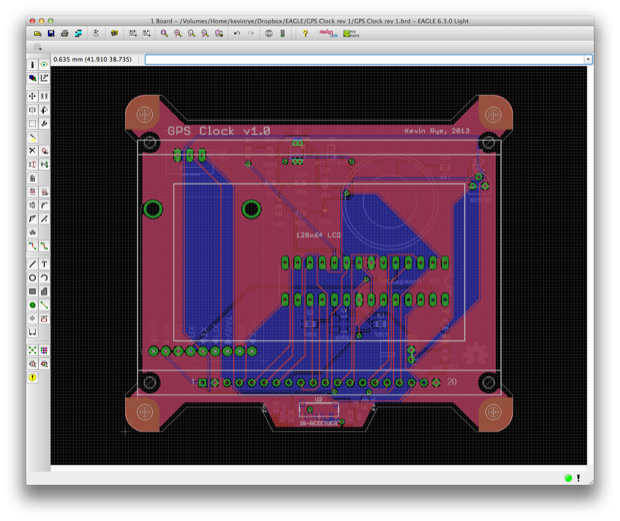
Task: Select the Mark origin tool
Action: [x=44, y=78]
